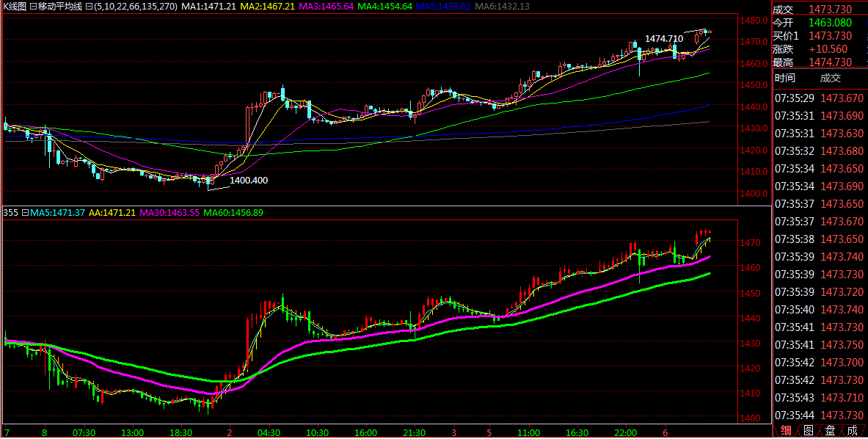Click the 1400.400 low price marker
Image resolution: width=868 pixels, height=439 pixels.
coord(249,180)
